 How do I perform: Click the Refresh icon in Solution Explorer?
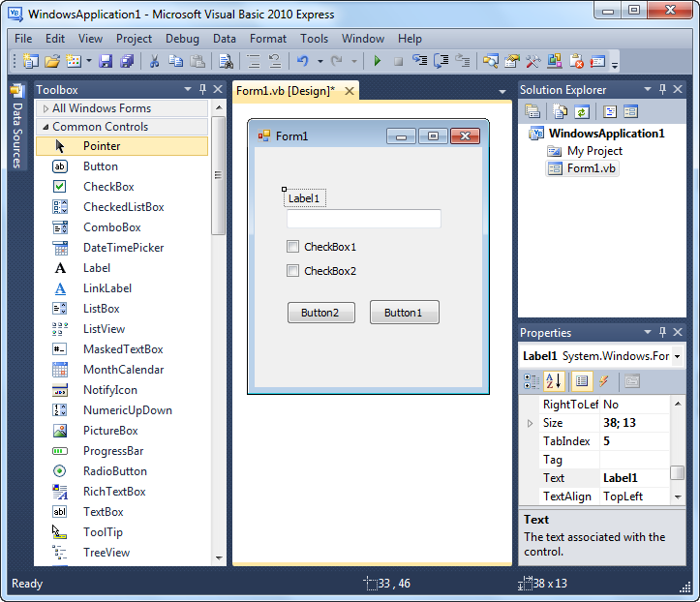[x=582, y=111]
